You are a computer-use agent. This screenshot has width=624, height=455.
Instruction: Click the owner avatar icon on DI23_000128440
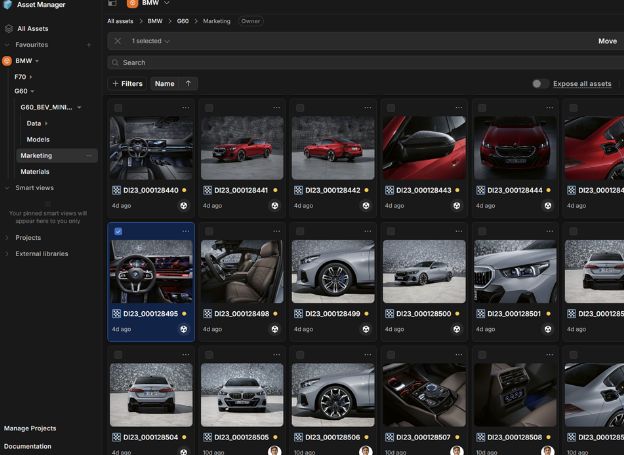183,206
